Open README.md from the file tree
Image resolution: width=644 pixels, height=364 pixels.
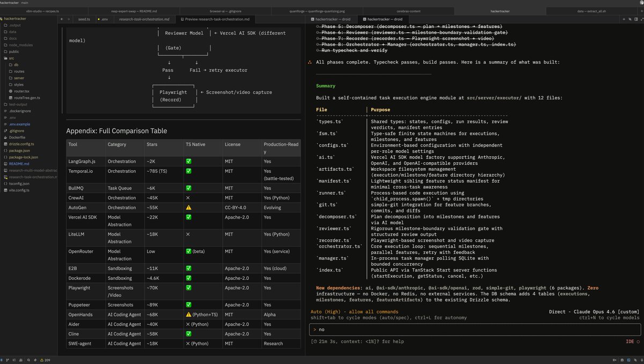pos(19,164)
